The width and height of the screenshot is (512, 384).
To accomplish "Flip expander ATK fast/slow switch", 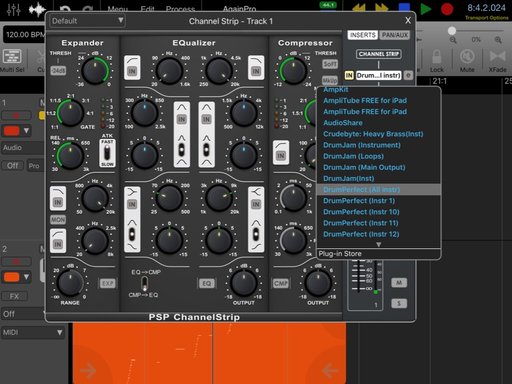I will pos(107,153).
